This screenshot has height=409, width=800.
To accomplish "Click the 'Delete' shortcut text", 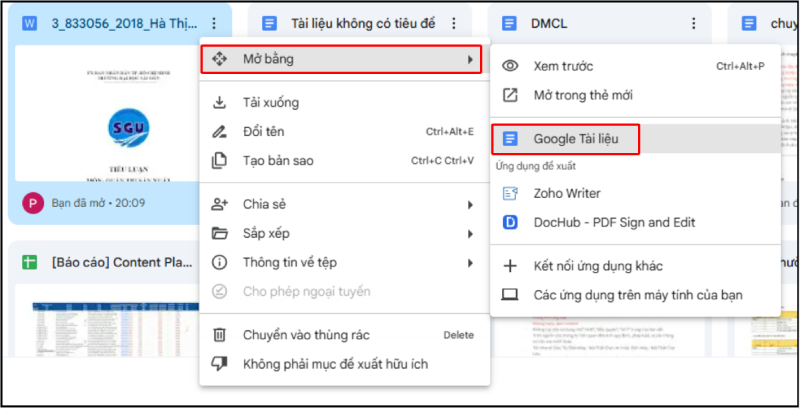I will (458, 335).
